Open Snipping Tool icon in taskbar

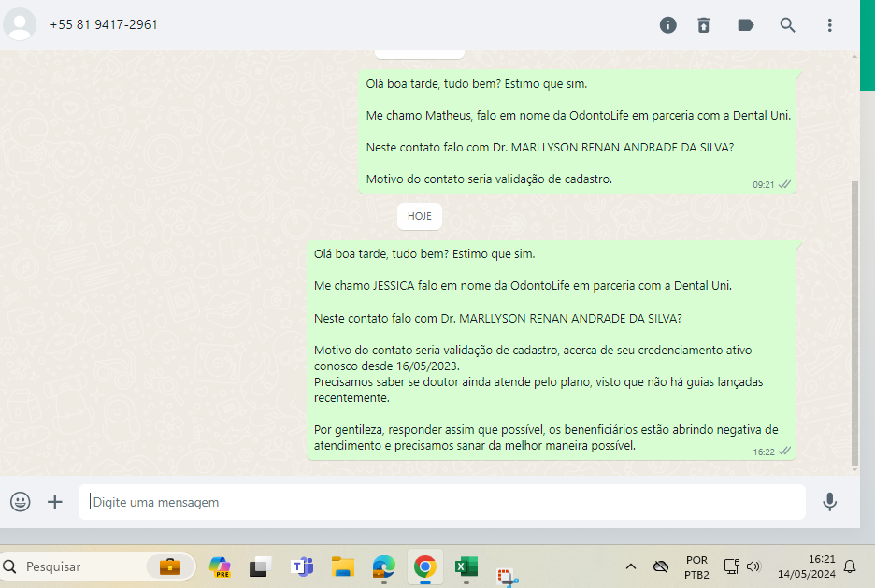pos(508,577)
